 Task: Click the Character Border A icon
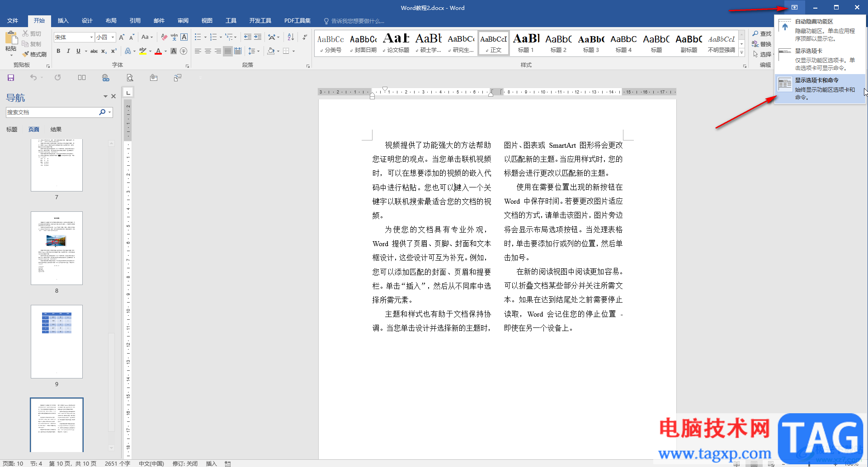pos(184,37)
